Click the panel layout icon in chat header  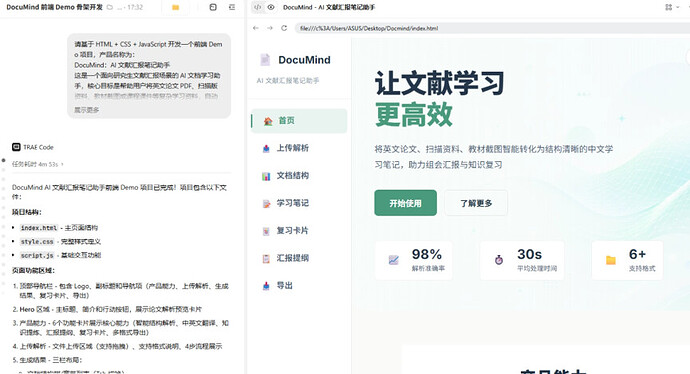pos(213,7)
